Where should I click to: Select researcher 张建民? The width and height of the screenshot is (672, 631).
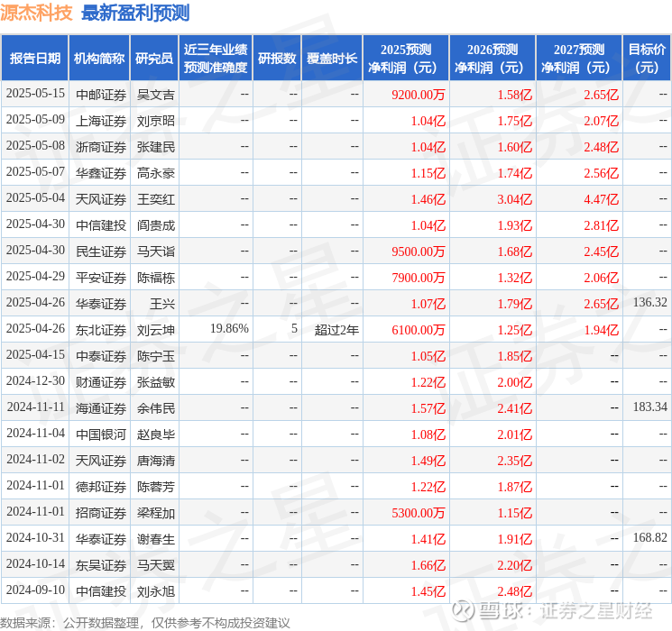click(155, 147)
